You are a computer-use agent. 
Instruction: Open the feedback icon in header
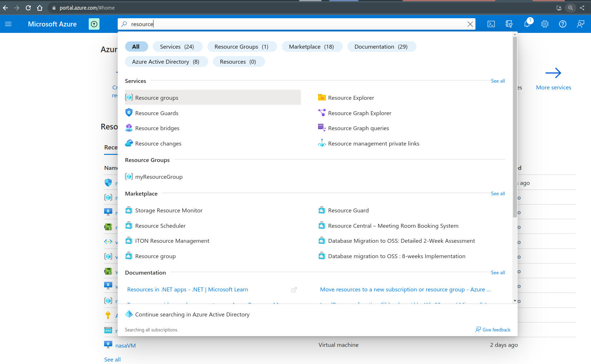click(581, 24)
